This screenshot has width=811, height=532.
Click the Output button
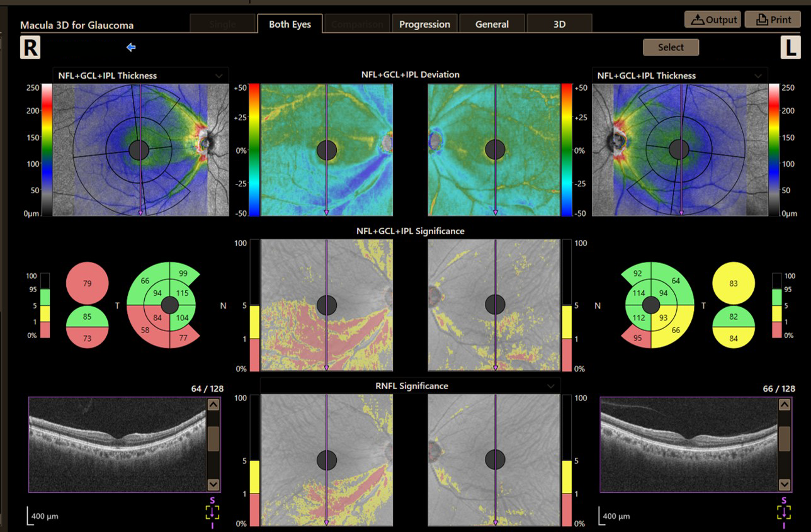[x=713, y=20]
